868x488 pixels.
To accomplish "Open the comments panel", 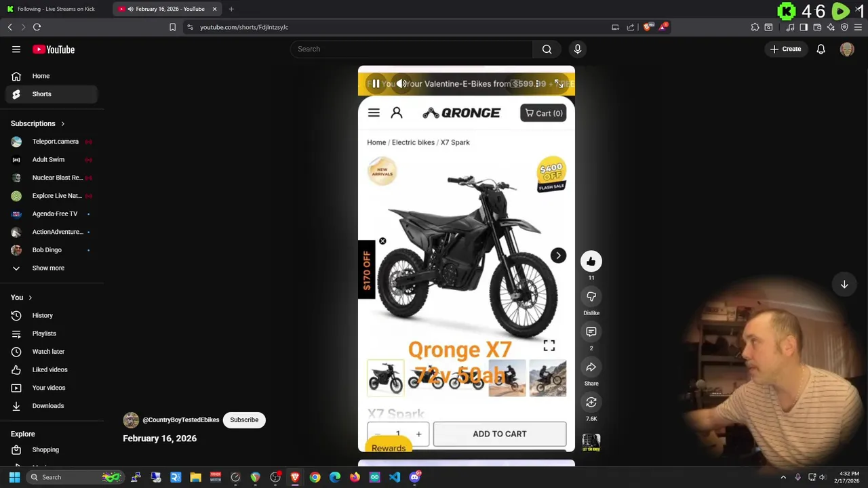I will (591, 331).
